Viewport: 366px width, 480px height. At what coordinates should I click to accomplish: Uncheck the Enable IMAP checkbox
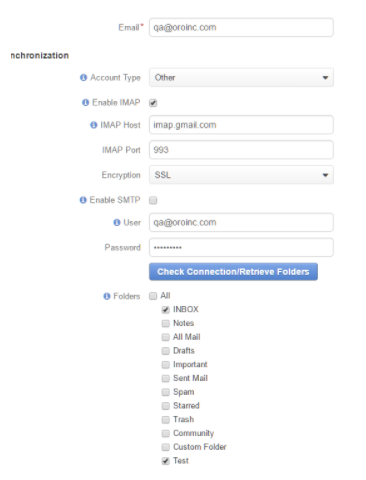(x=153, y=103)
